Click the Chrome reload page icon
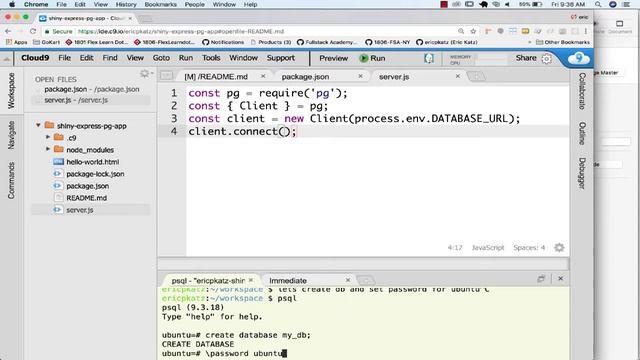Image resolution: width=640 pixels, height=360 pixels. [x=33, y=31]
